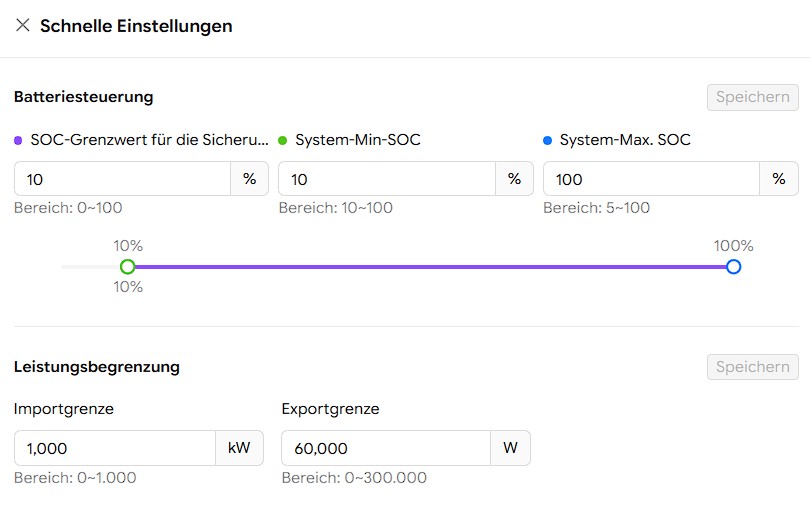Select the System-Max. SOC value field

tap(650, 179)
